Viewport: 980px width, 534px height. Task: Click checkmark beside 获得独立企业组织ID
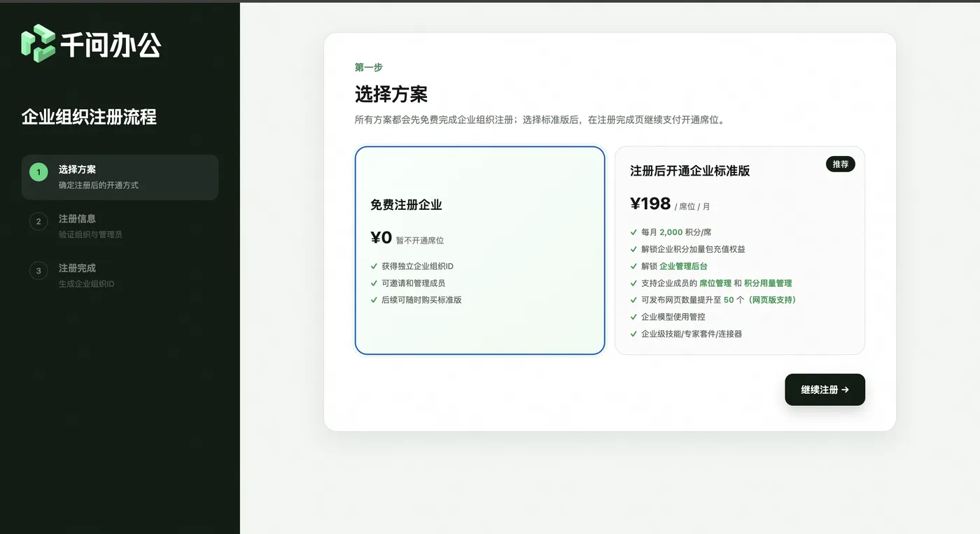click(x=374, y=266)
